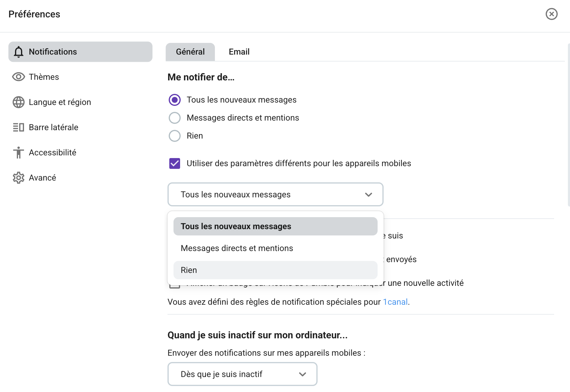
Task: Choose the Rien notification radio option
Action: [x=174, y=136]
